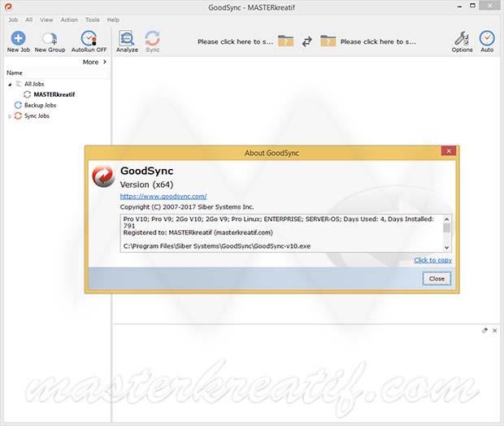Collapse the All Jobs tree node
The width and height of the screenshot is (504, 426).
(x=10, y=85)
